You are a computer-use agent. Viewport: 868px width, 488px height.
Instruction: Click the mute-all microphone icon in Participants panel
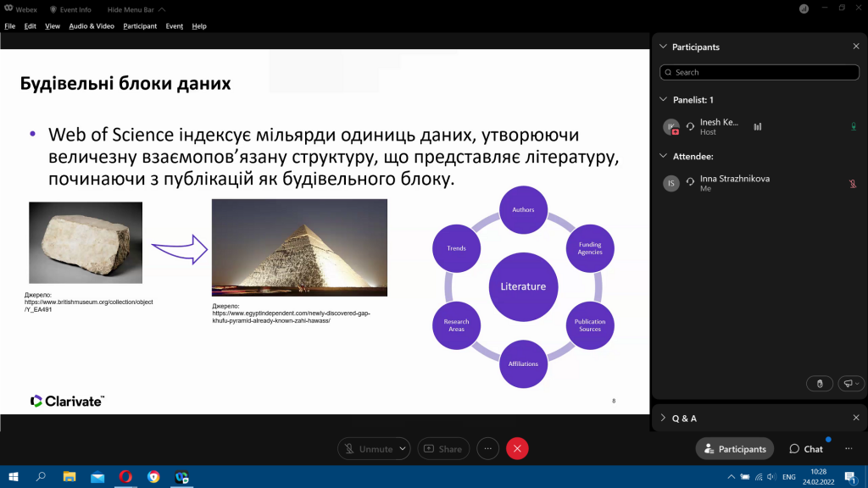(x=820, y=384)
